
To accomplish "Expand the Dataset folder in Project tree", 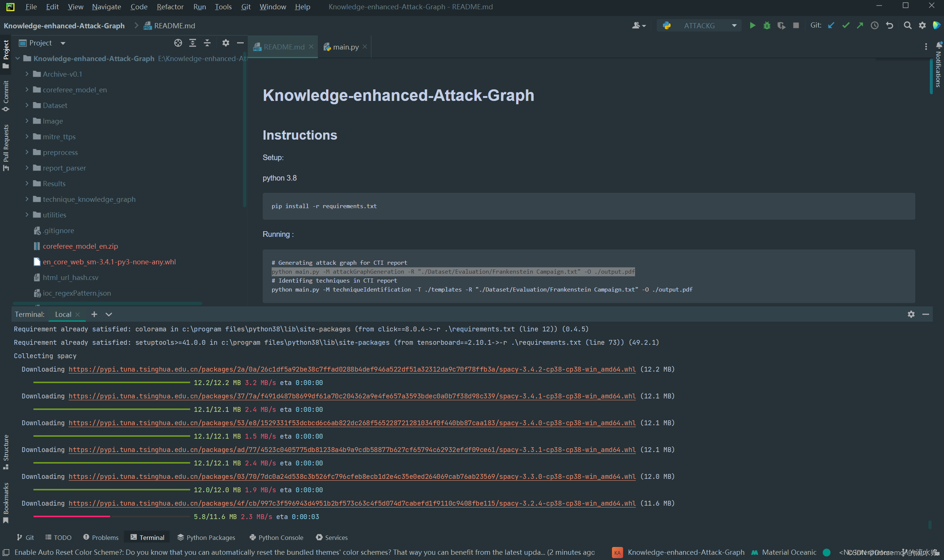I will coord(27,105).
